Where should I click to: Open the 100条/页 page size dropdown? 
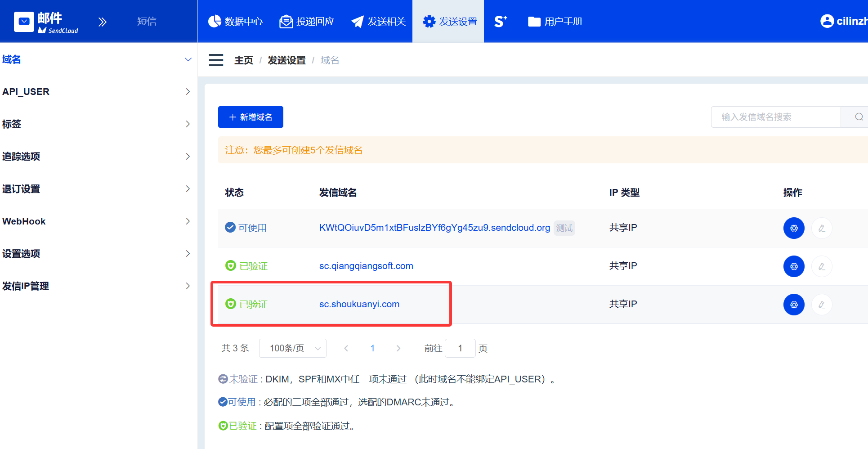(x=293, y=348)
